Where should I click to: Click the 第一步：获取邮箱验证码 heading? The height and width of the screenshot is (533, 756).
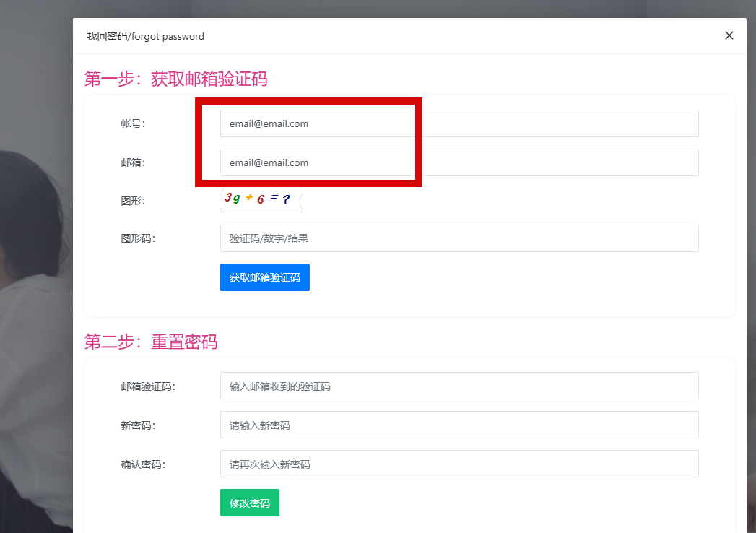tap(175, 79)
